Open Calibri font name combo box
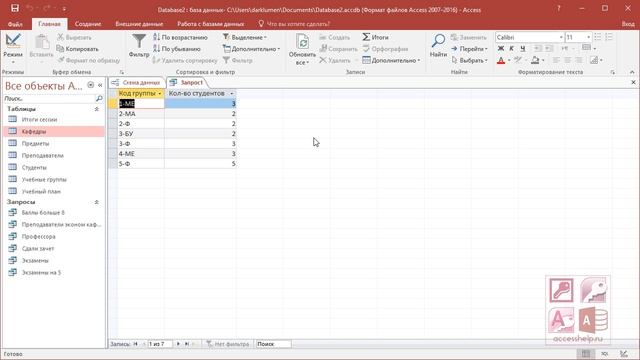Image resolution: width=640 pixels, height=360 pixels. [x=529, y=38]
